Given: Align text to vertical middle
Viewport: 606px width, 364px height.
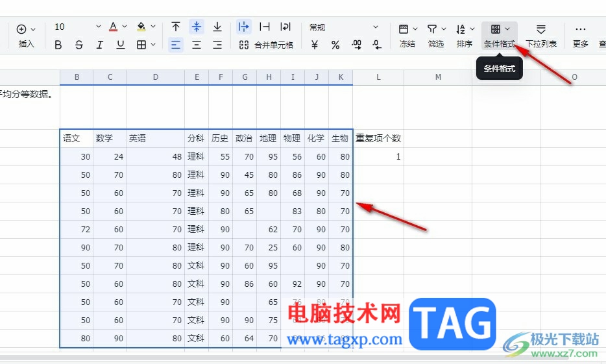Looking at the screenshot, I should tap(197, 27).
